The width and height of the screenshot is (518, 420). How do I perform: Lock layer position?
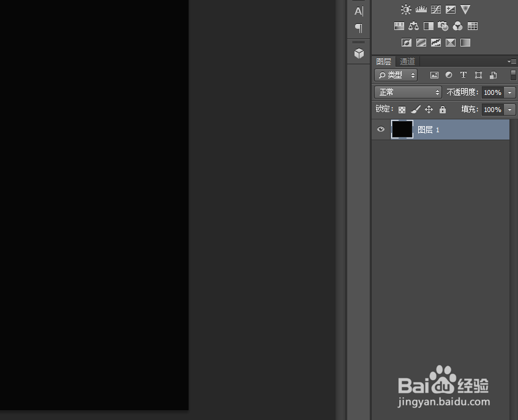point(429,110)
